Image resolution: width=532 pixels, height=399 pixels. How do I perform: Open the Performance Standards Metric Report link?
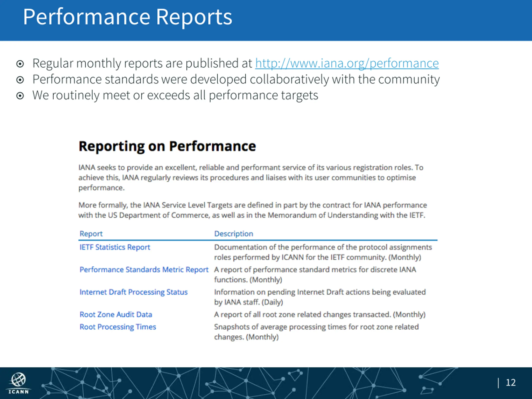tap(144, 270)
